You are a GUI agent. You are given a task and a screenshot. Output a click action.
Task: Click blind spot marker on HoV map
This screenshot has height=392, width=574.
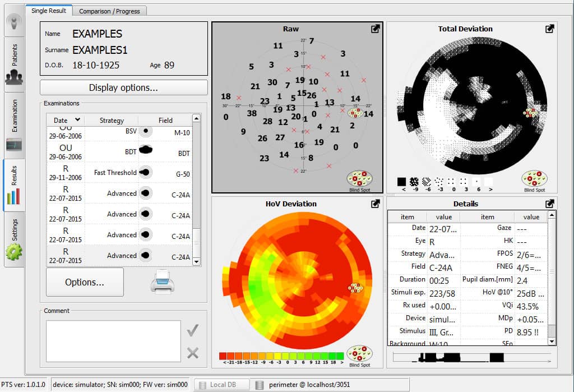click(x=355, y=288)
